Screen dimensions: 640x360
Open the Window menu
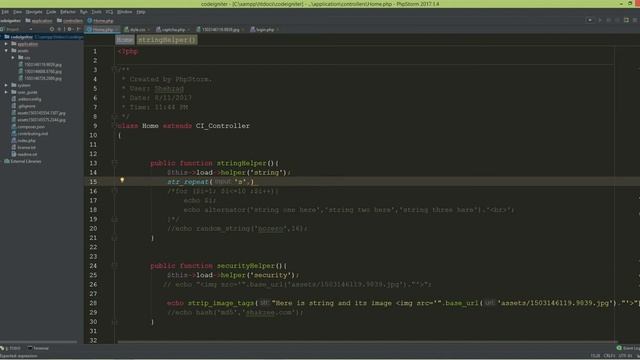point(124,12)
